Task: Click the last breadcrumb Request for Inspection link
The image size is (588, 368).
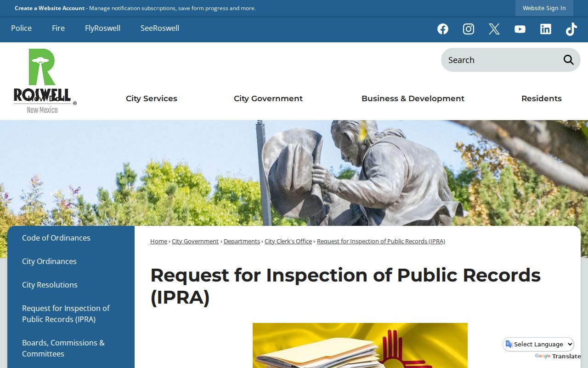Action: pyautogui.click(x=381, y=241)
